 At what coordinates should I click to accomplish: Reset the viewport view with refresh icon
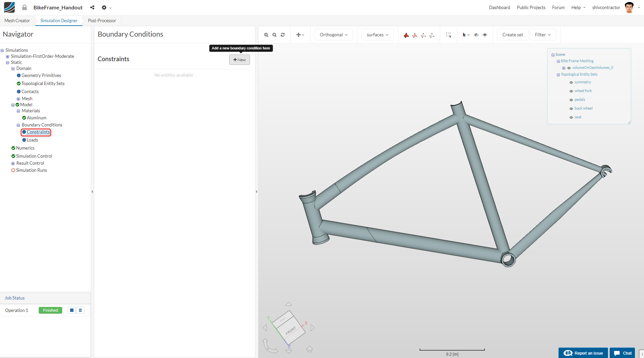(x=283, y=35)
